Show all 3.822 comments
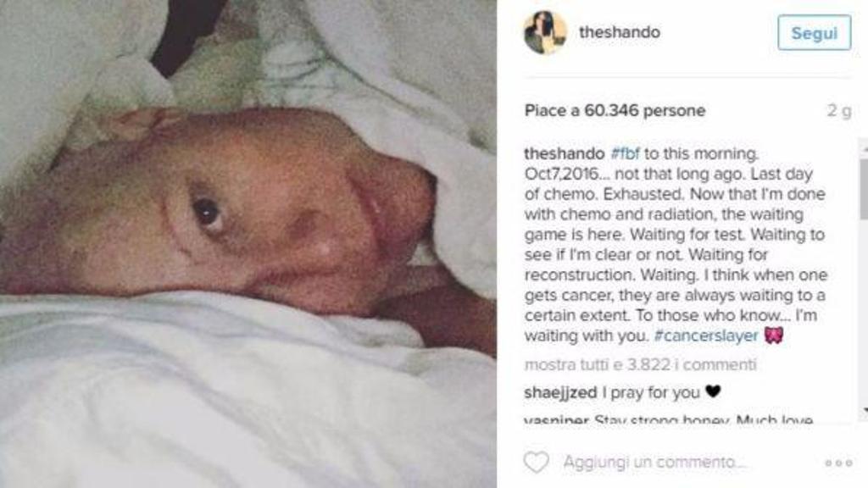Image resolution: width=868 pixels, height=488 pixels. [640, 364]
